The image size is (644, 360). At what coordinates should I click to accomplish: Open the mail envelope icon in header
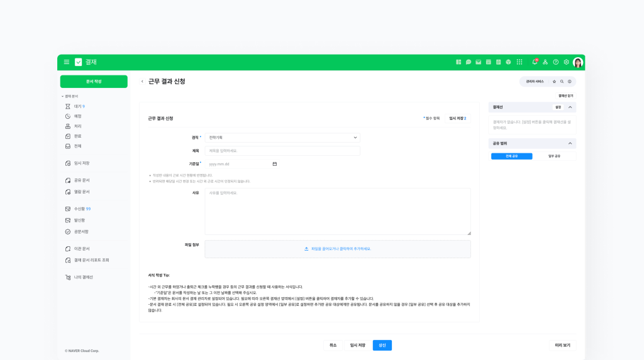[479, 62]
